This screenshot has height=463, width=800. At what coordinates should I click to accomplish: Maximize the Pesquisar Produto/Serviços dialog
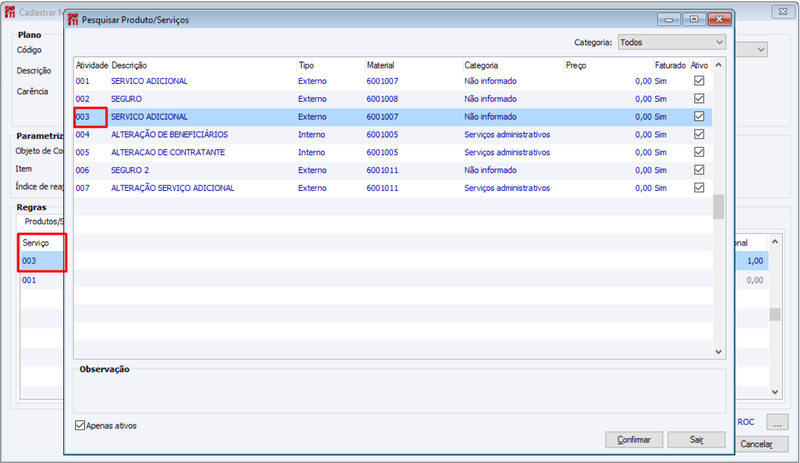coord(694,19)
